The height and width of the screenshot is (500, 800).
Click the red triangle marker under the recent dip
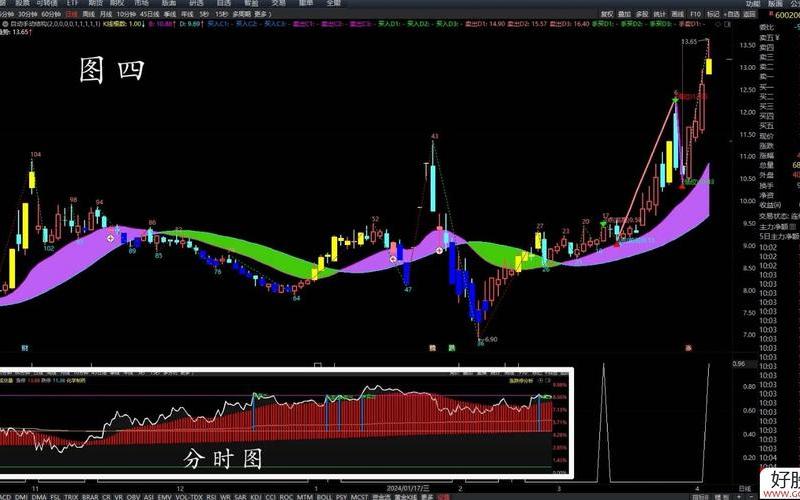coord(682,187)
